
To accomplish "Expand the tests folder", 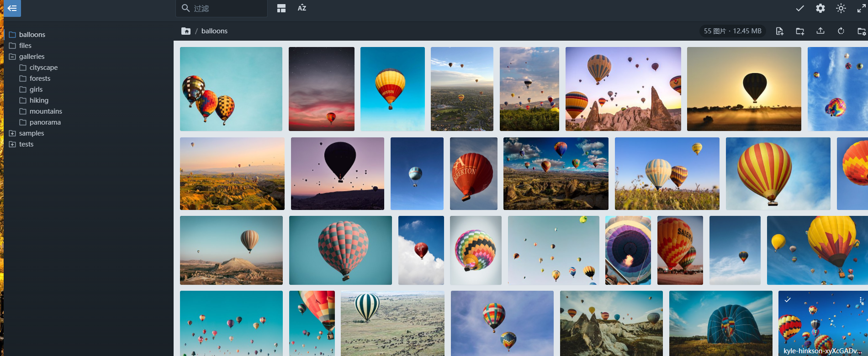I will pos(12,144).
